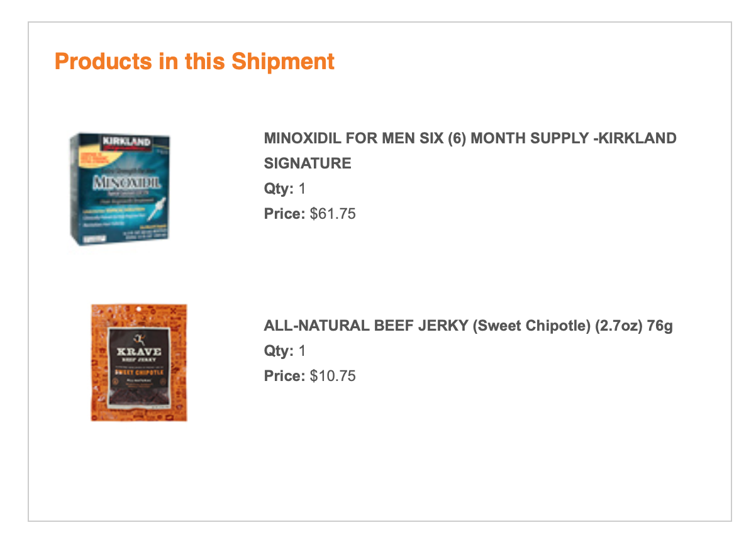Click the quantity value 1 for Beef Jerky
This screenshot has width=756, height=552.
click(x=302, y=351)
